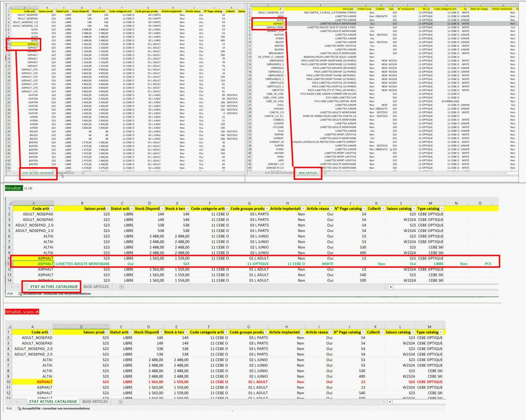
Task: Open 'Code catégorie arti' filter in 'si ok' sheet
Action: 227,209
